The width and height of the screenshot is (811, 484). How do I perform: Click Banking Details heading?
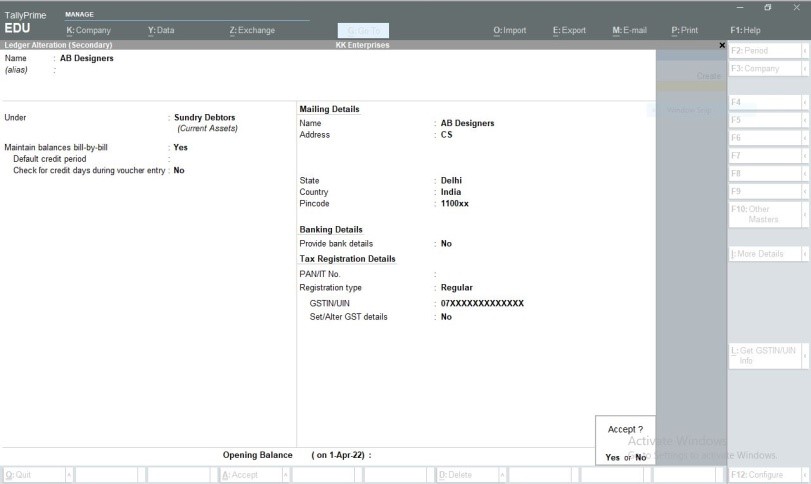point(331,230)
